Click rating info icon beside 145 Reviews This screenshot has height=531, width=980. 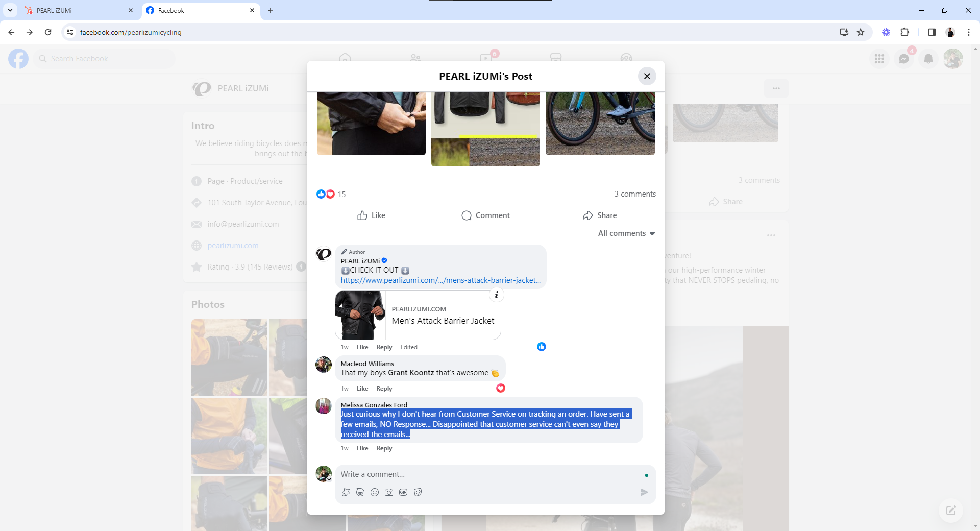point(301,267)
